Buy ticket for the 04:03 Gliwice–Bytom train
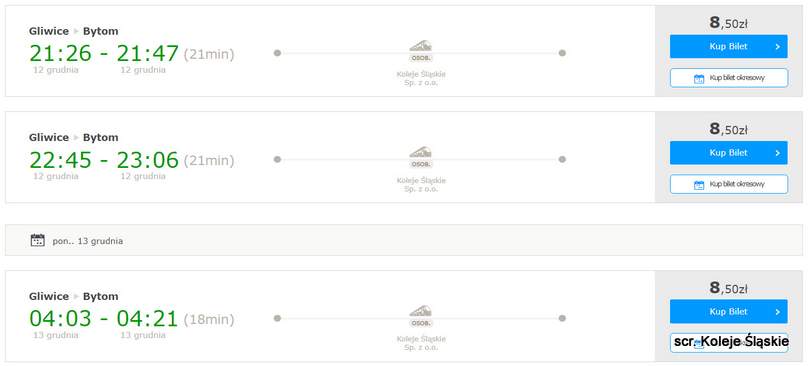 [x=728, y=311]
